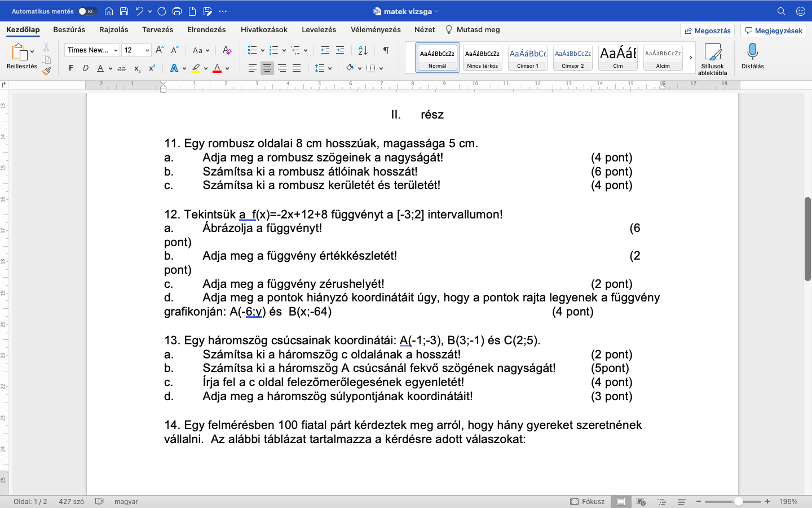Open the Stílusok ablaktábla pane

point(713,59)
